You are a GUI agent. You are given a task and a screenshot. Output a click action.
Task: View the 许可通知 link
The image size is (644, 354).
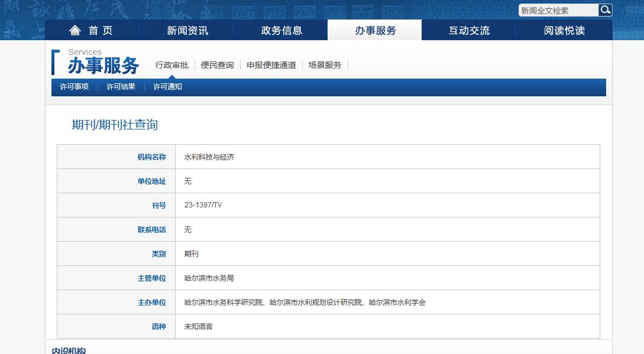pos(167,87)
